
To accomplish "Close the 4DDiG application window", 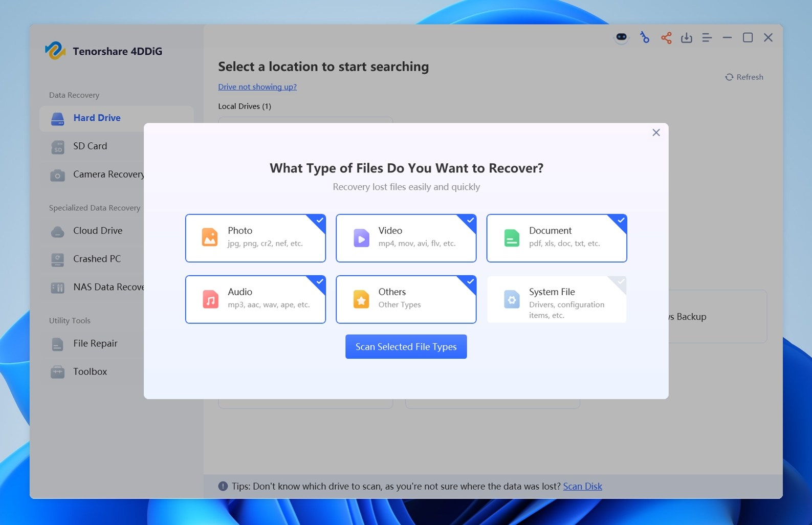I will pyautogui.click(x=768, y=38).
